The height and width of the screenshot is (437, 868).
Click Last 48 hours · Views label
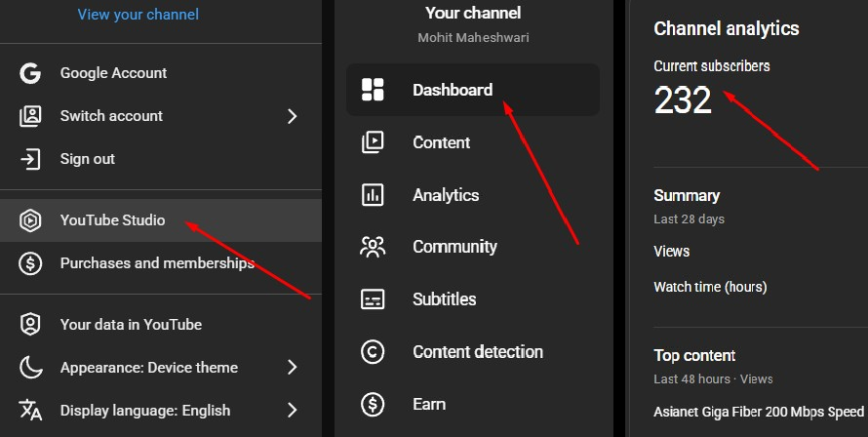click(713, 379)
